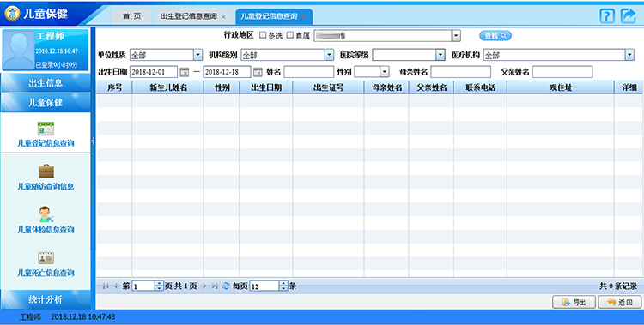Go to previous page of results
The width and height of the screenshot is (644, 325).
click(115, 286)
